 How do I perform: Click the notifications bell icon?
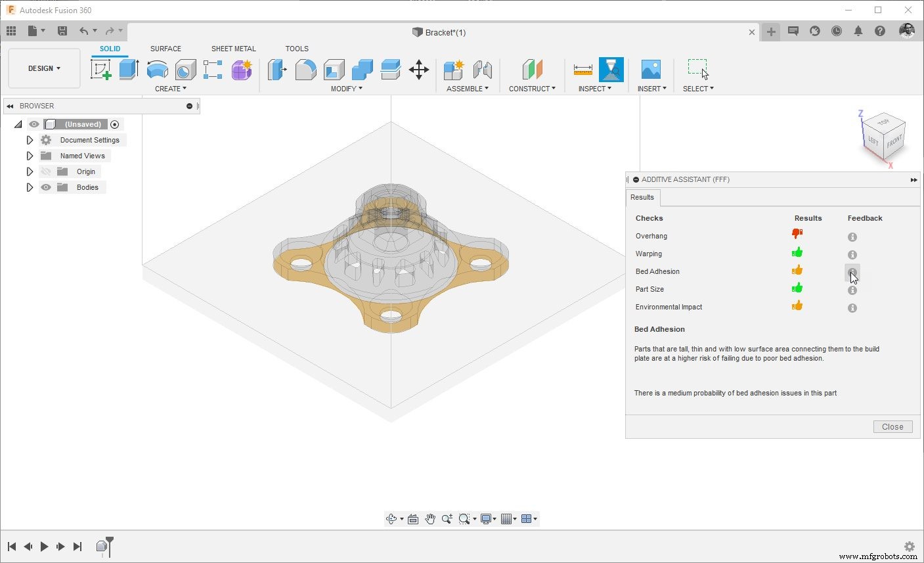[x=858, y=30]
